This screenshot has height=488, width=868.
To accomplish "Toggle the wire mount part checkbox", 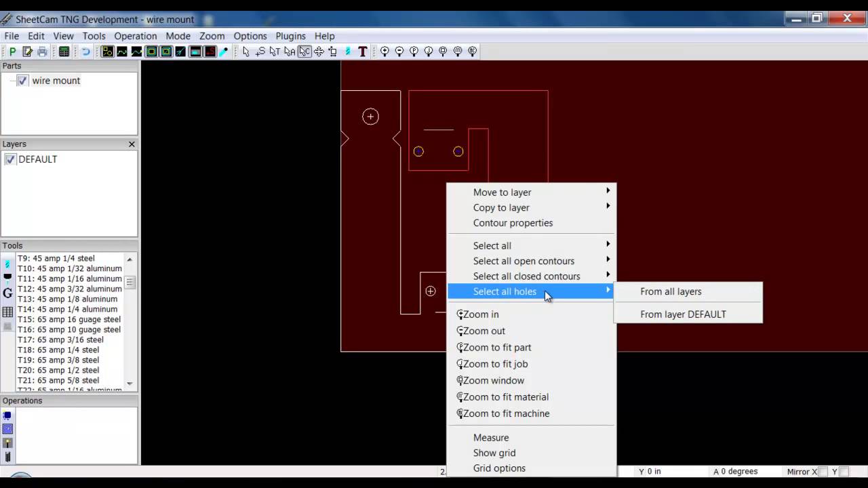I will pos(23,81).
